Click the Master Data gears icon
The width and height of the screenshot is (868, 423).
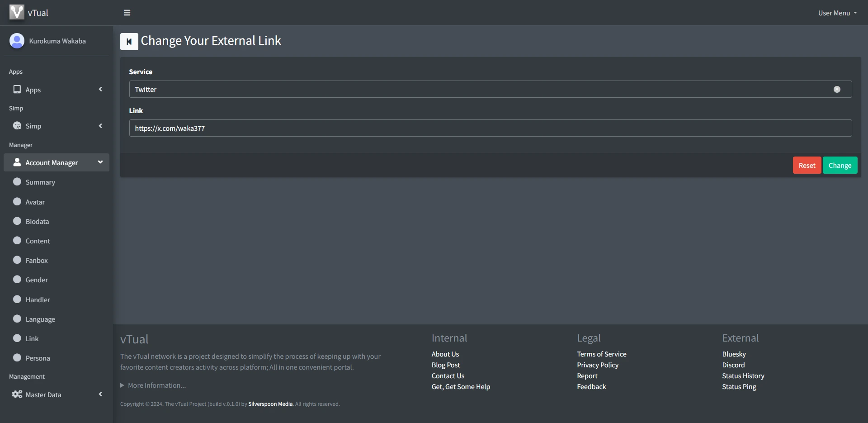pos(17,394)
